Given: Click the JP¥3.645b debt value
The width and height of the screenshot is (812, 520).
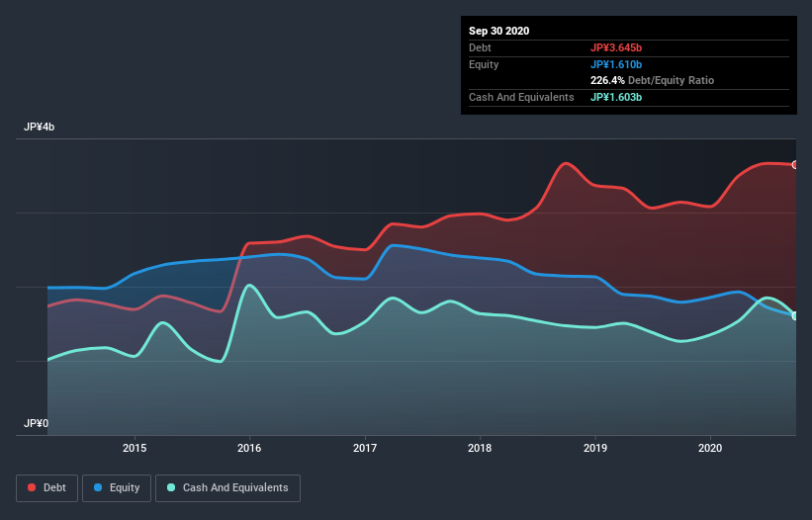Looking at the screenshot, I should [616, 47].
